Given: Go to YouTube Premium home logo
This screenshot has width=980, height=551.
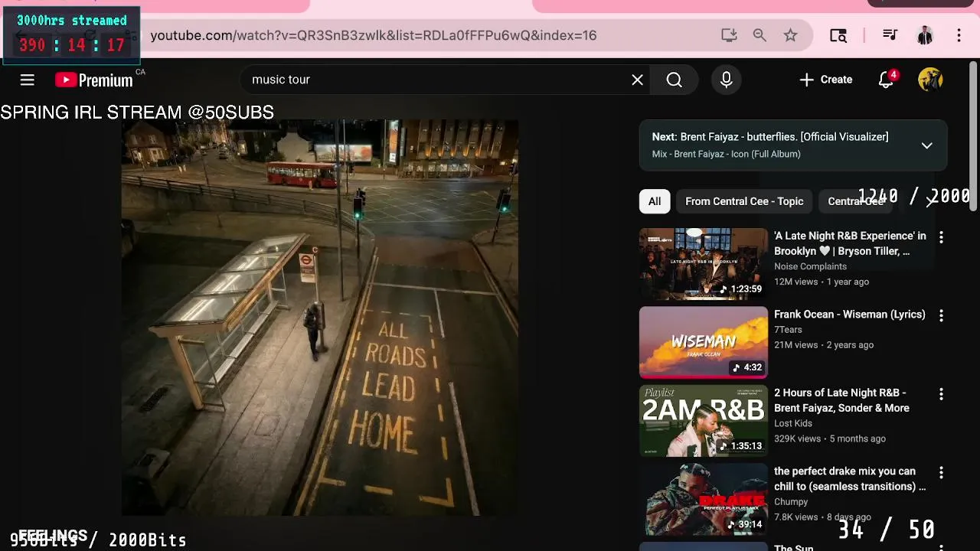Looking at the screenshot, I should (x=94, y=80).
